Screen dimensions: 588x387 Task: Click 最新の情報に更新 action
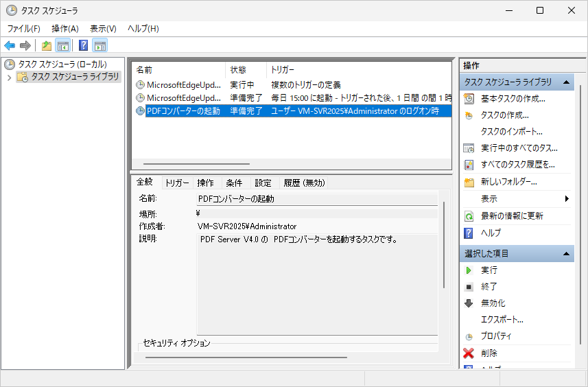[512, 216]
